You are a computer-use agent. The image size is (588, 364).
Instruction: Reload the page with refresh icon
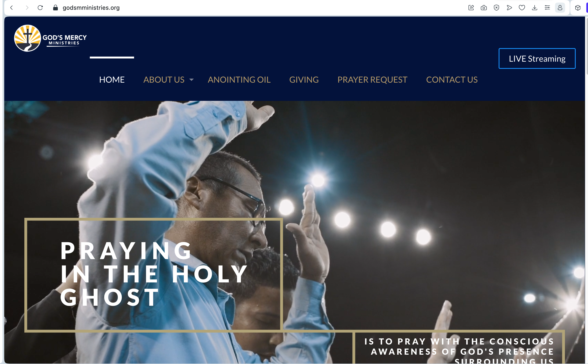pyautogui.click(x=40, y=8)
